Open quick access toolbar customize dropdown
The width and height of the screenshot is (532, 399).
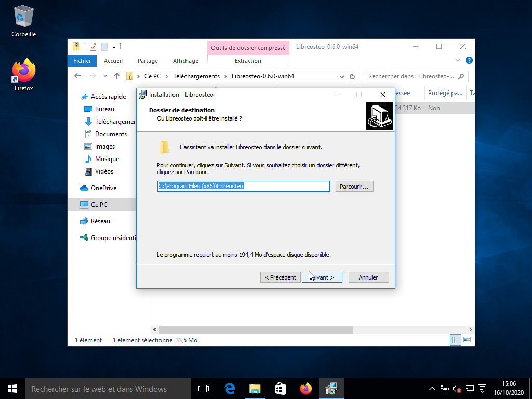coord(114,47)
